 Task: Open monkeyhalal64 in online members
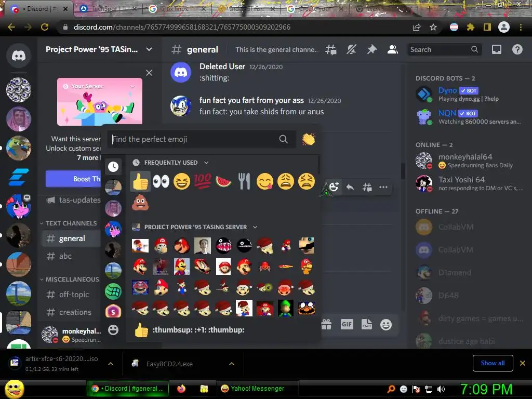[469, 161]
